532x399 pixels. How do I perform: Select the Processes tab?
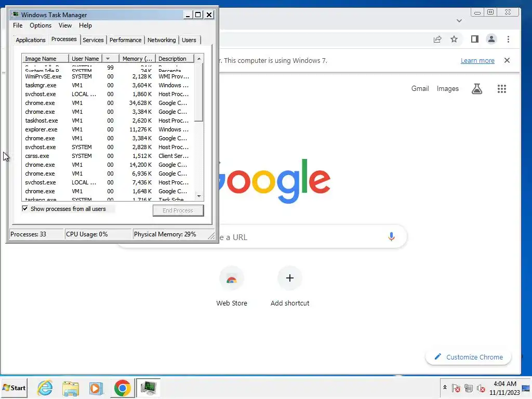[64, 39]
